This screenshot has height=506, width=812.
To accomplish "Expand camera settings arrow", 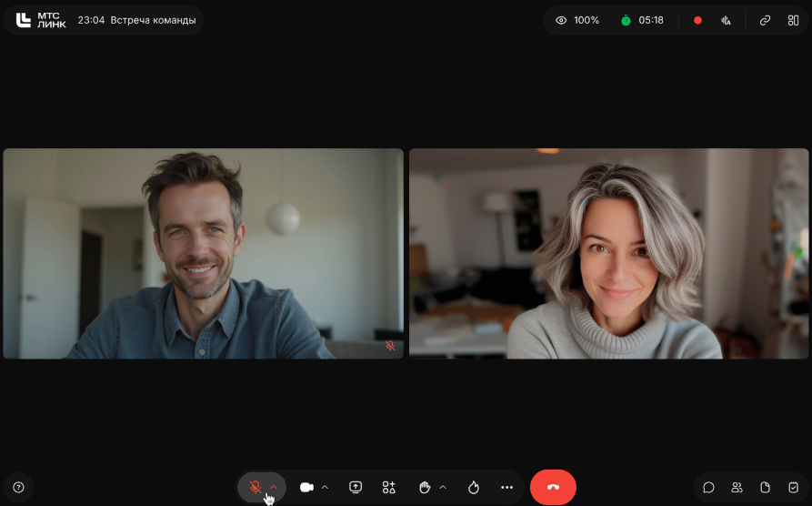I will pos(325,487).
